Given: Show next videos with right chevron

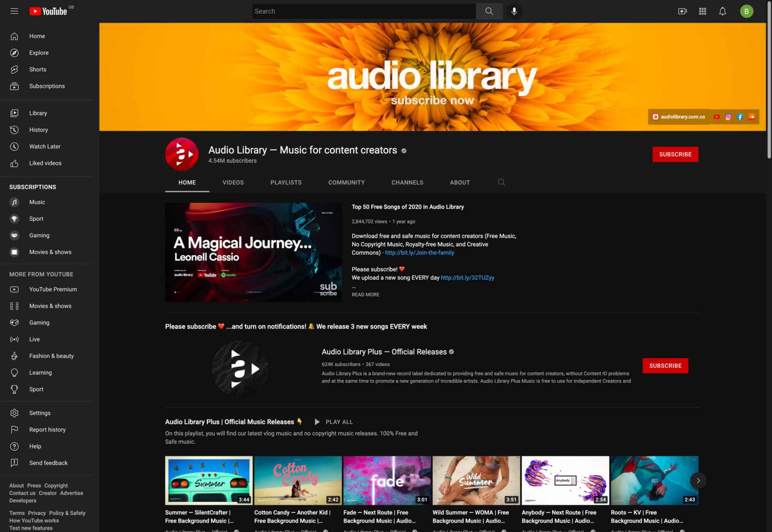Looking at the screenshot, I should tap(698, 480).
